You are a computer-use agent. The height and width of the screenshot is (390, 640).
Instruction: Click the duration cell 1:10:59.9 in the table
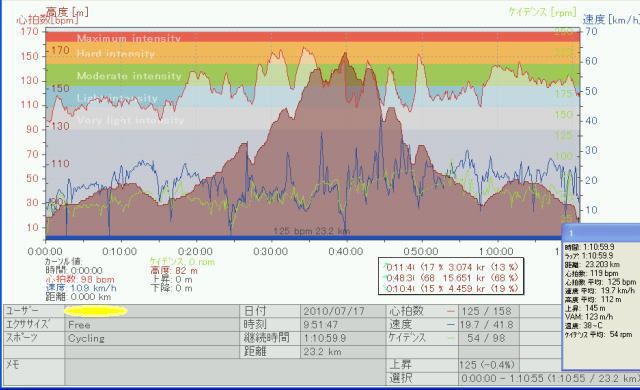[x=343, y=339]
